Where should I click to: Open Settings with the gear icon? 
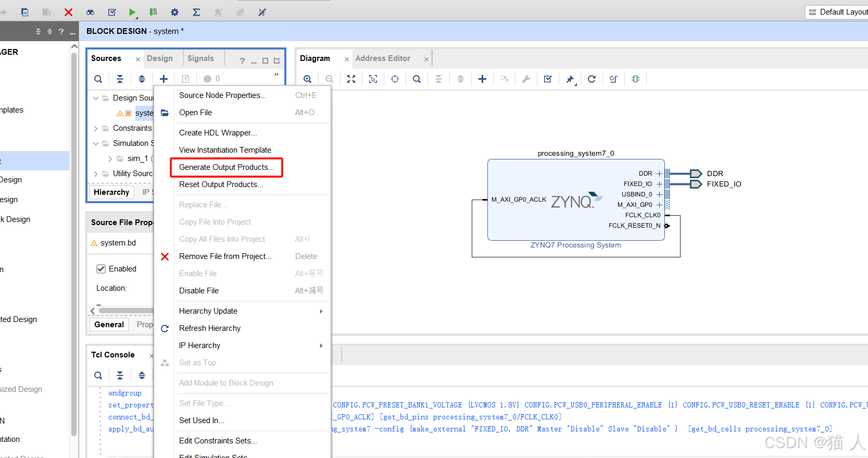click(x=174, y=12)
